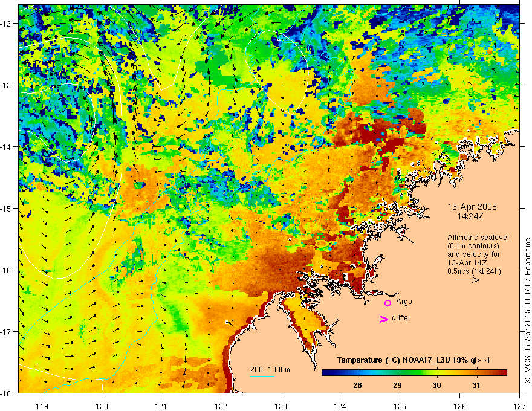Click the latitude axis label '-13'

tap(6, 85)
